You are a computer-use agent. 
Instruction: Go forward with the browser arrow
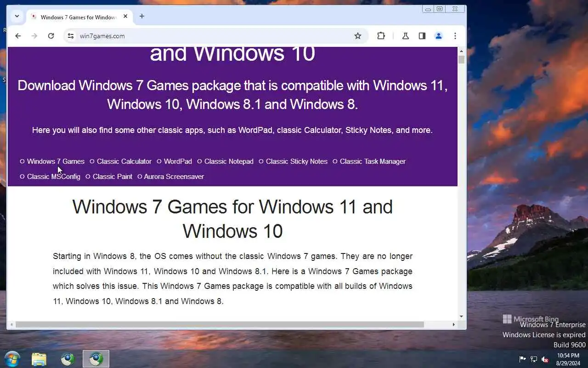34,36
